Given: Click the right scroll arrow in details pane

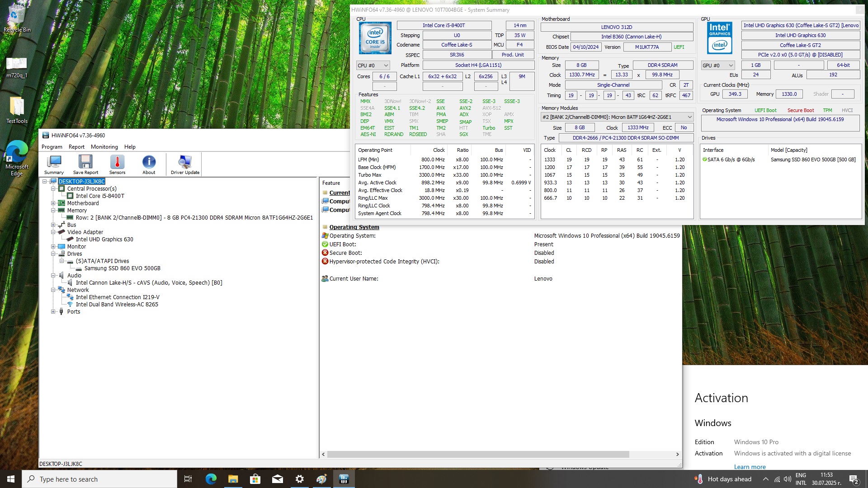Looking at the screenshot, I should pyautogui.click(x=677, y=455).
